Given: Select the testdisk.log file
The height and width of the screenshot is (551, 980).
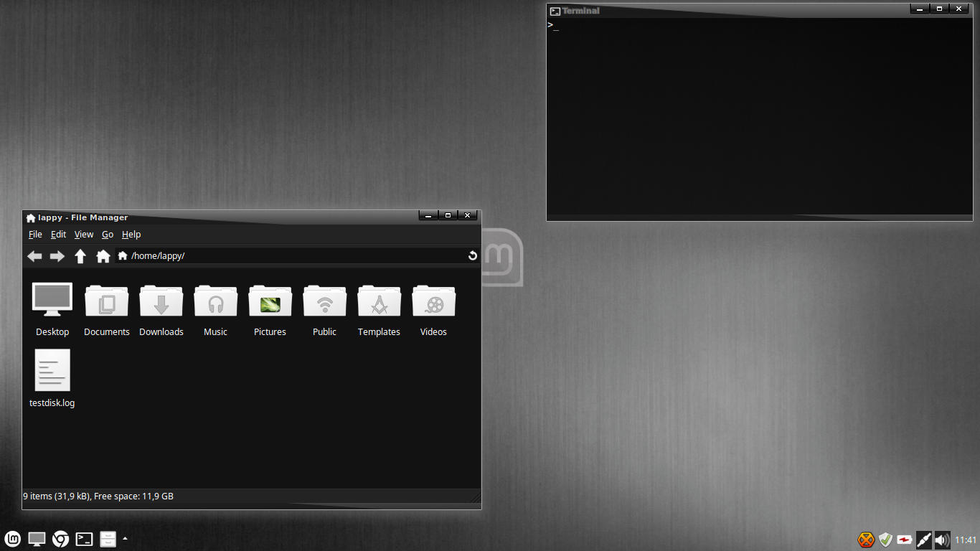Looking at the screenshot, I should click(52, 370).
